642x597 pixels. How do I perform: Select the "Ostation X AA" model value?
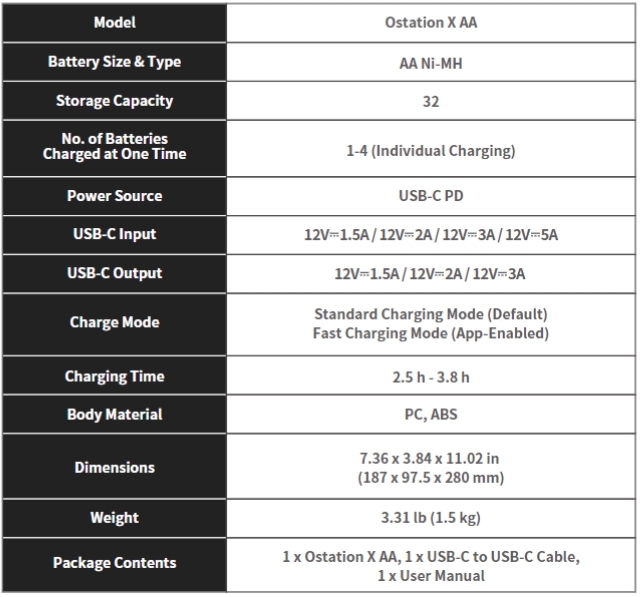pos(431,23)
